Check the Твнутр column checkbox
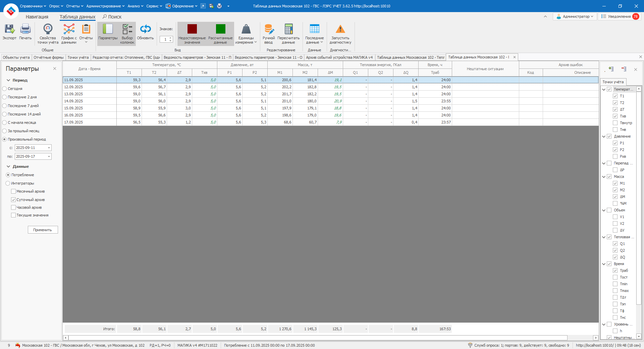The width and height of the screenshot is (644, 349). [x=615, y=123]
